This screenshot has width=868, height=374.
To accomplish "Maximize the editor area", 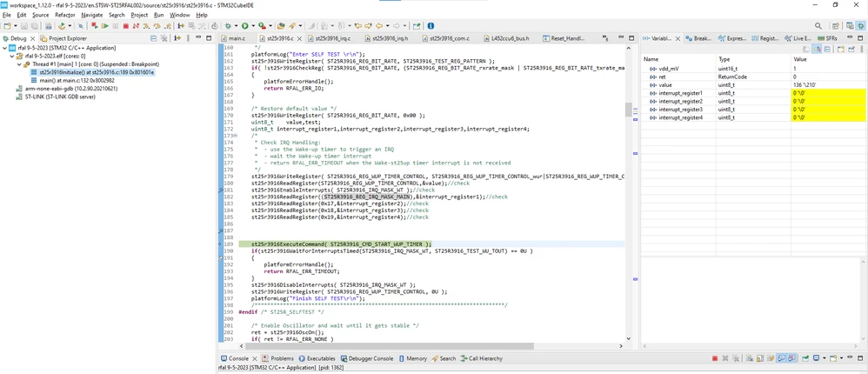I will [x=631, y=38].
